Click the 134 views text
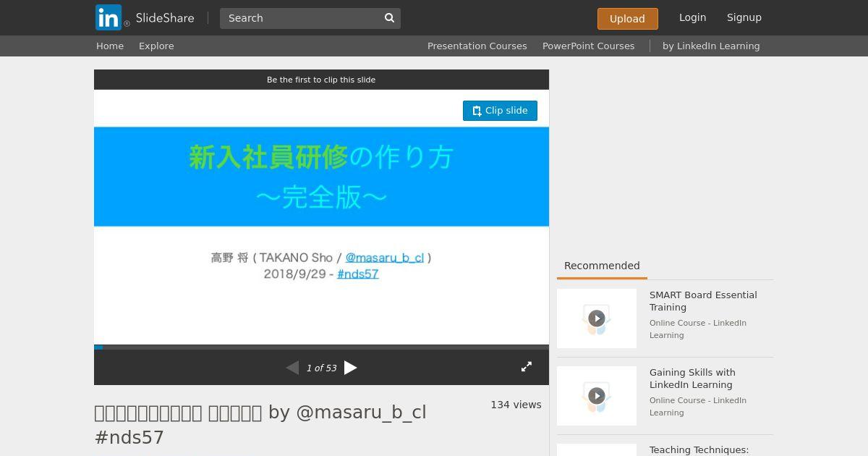868x456 pixels. point(516,405)
